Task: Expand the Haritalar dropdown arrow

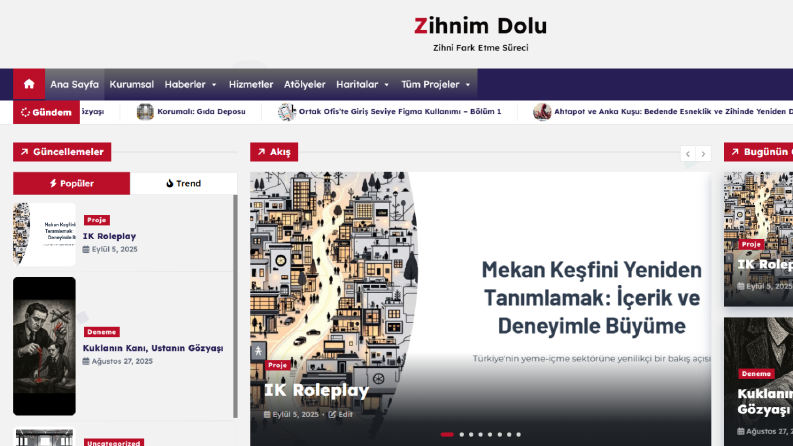Action: coord(386,85)
